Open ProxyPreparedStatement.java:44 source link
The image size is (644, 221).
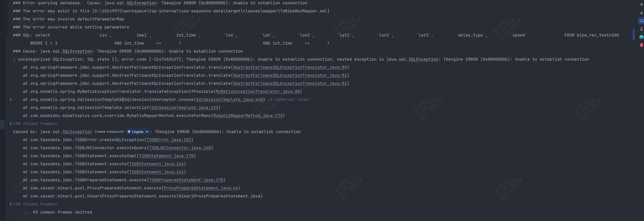(201, 188)
